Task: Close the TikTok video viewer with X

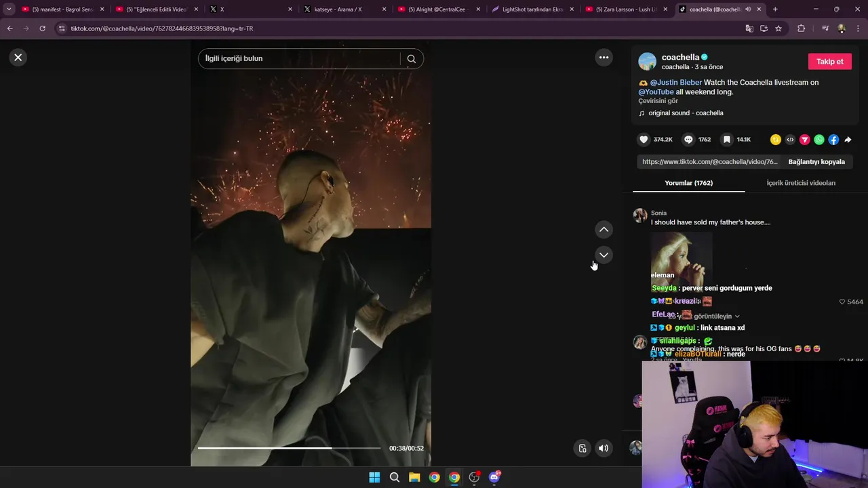Action: pos(18,58)
